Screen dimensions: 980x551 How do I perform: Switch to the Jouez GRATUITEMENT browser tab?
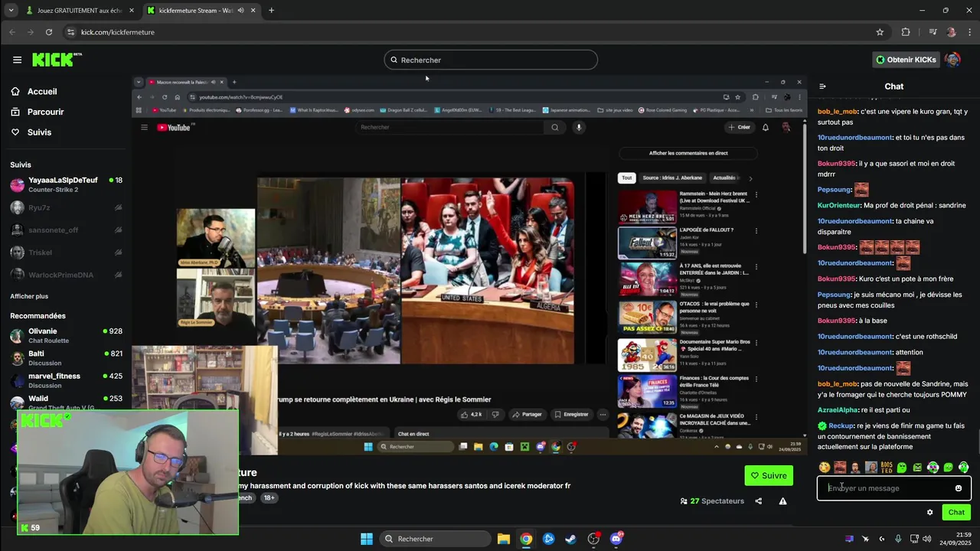coord(80,11)
